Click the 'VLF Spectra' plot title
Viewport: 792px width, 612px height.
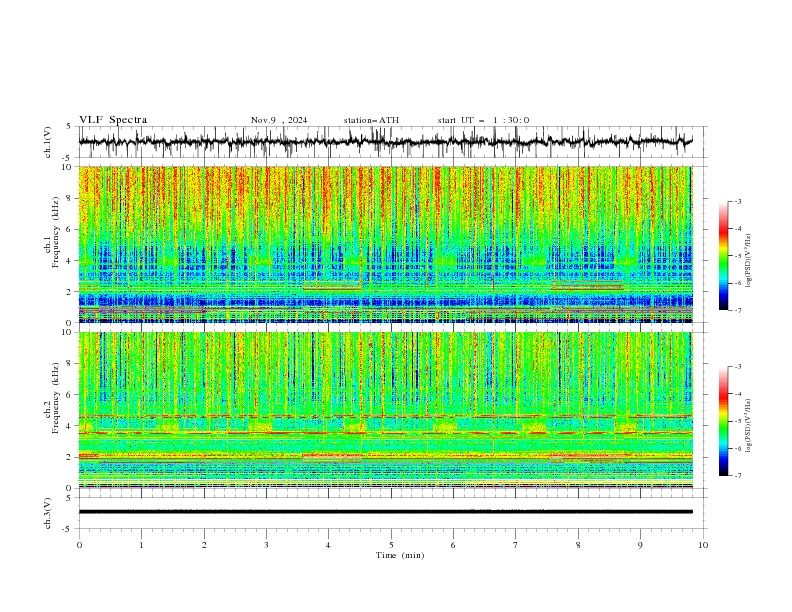tap(113, 120)
